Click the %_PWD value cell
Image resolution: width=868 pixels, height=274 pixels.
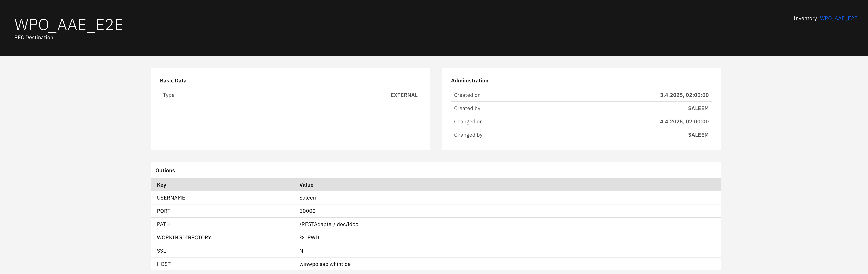click(309, 237)
